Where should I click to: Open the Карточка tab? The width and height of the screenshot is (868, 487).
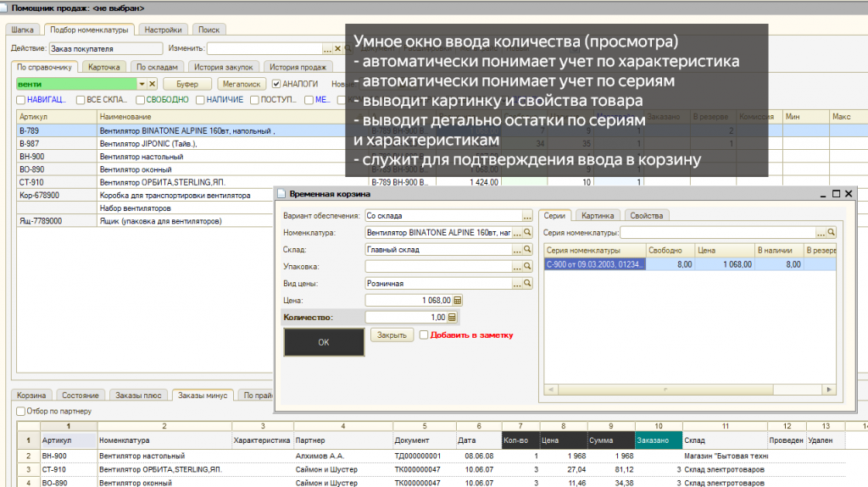point(104,67)
